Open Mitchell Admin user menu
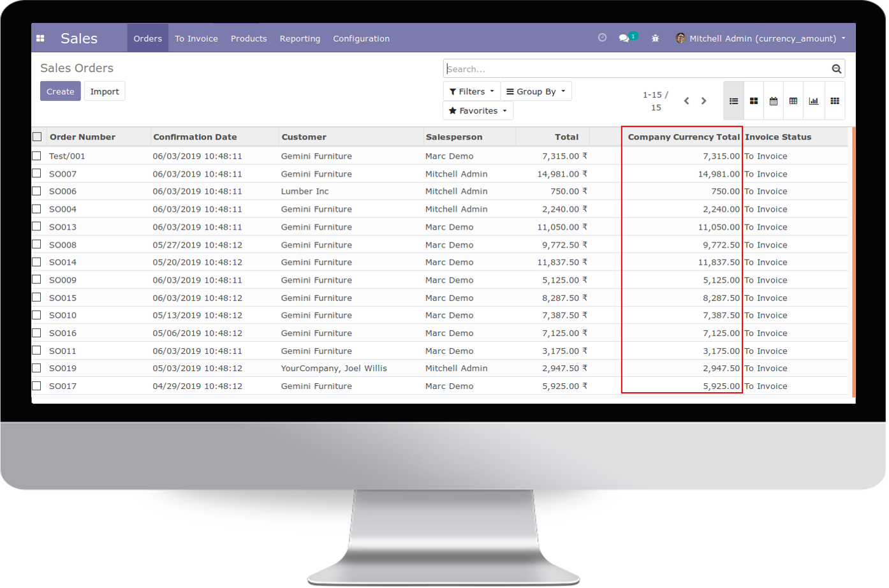Image resolution: width=889 pixels, height=588 pixels. tap(761, 38)
